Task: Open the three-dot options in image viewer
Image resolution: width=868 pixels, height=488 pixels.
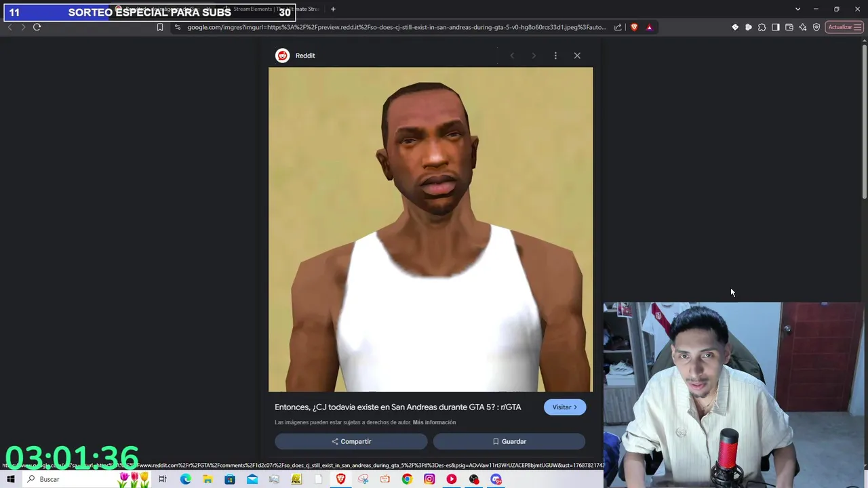Action: 555,56
